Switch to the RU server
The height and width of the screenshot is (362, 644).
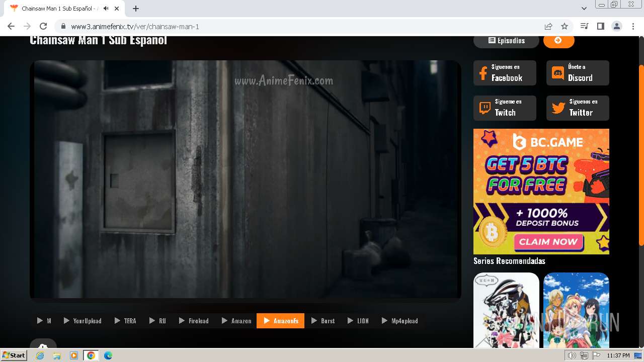157,321
